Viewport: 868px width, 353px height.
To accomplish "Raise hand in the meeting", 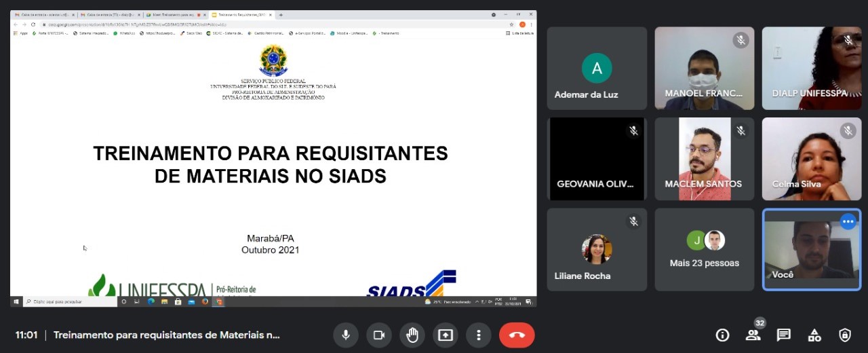I will 412,335.
